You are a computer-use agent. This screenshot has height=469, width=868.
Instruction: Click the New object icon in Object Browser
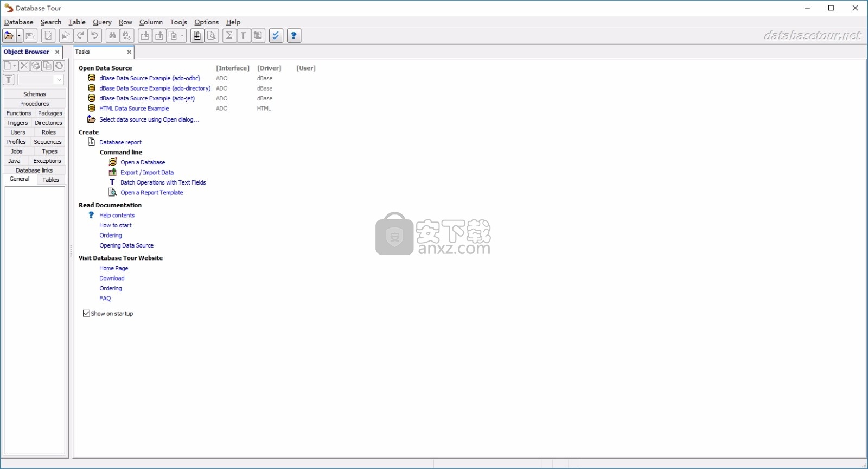8,66
